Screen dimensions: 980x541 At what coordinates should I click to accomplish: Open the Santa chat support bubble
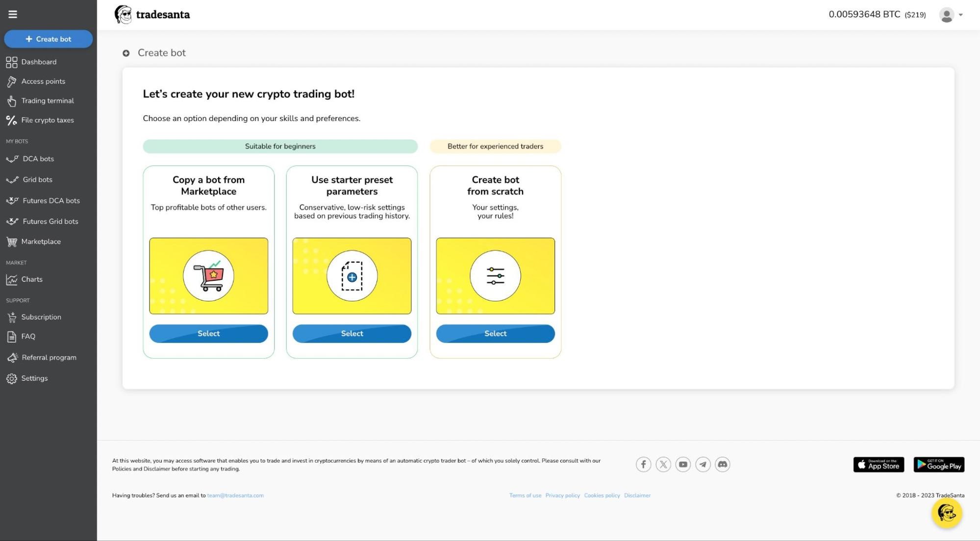[x=946, y=513]
